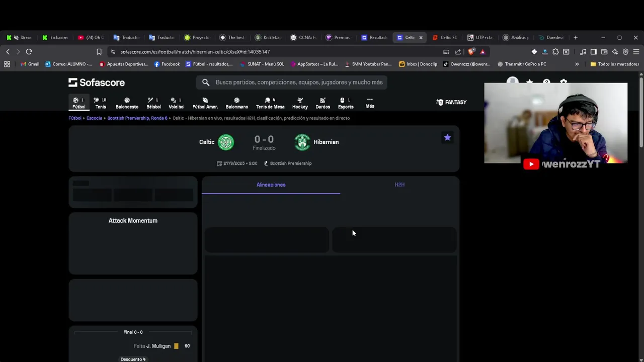This screenshot has width=644, height=362.
Task: Select the Tenis sport icon
Action: [x=101, y=103]
